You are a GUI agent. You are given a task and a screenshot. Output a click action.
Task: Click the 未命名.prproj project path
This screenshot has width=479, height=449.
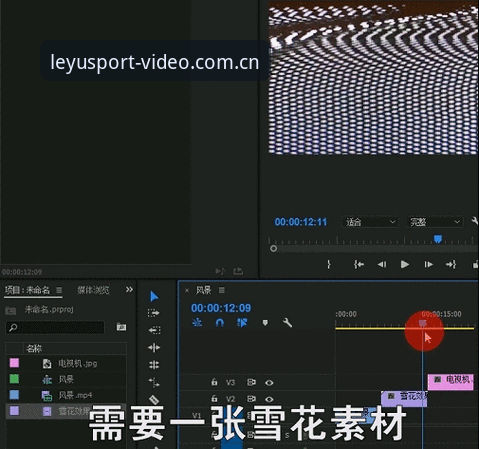tap(49, 310)
